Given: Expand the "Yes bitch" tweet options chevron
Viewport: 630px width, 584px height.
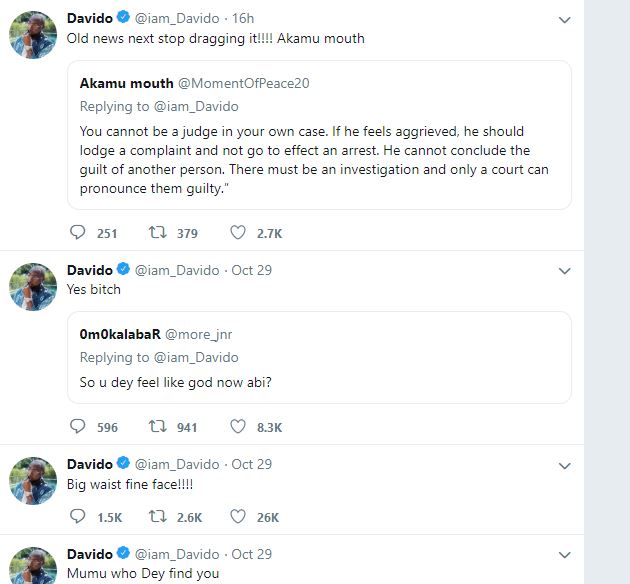Looking at the screenshot, I should point(564,271).
